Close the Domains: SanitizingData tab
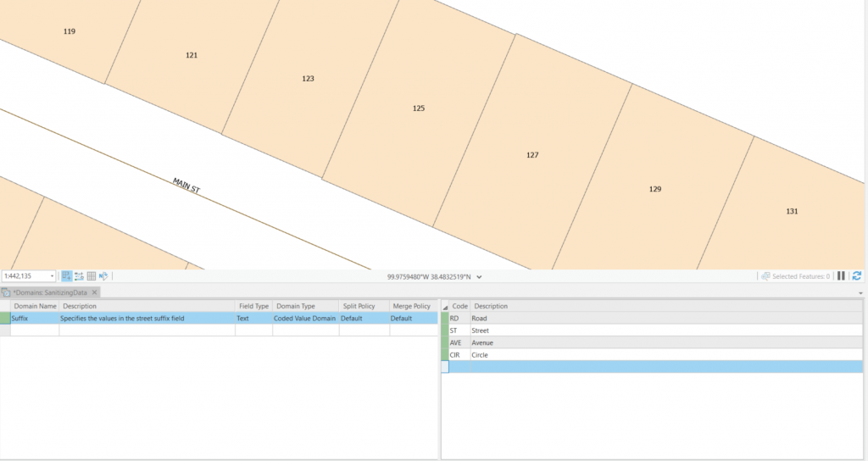The height and width of the screenshot is (461, 868). point(95,292)
